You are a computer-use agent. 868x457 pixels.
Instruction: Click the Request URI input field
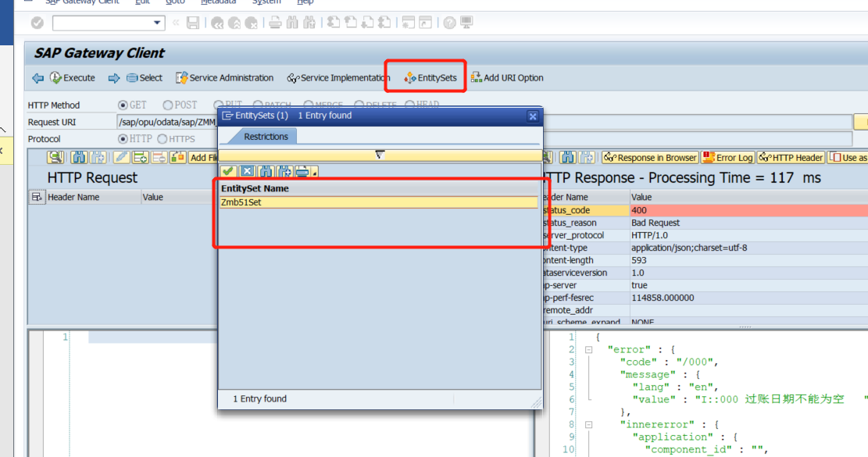click(484, 122)
